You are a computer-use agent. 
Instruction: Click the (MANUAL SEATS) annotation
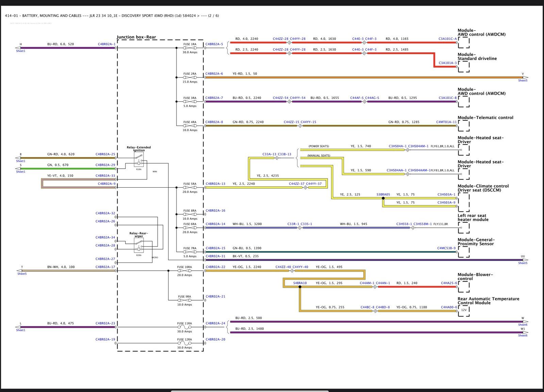[319, 156]
